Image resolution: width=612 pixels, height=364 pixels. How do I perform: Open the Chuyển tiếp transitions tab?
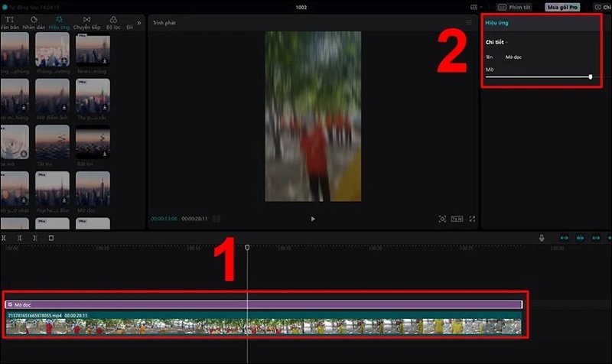pos(87,22)
